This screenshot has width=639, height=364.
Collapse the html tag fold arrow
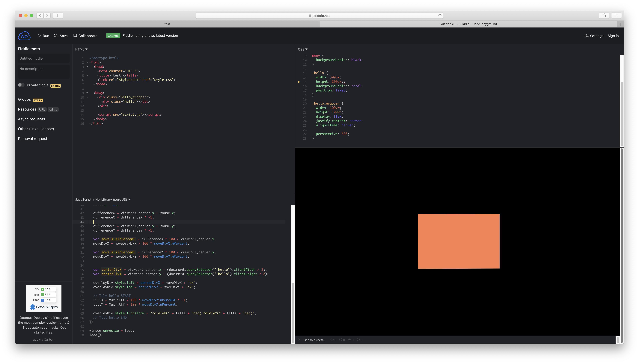[x=87, y=62]
